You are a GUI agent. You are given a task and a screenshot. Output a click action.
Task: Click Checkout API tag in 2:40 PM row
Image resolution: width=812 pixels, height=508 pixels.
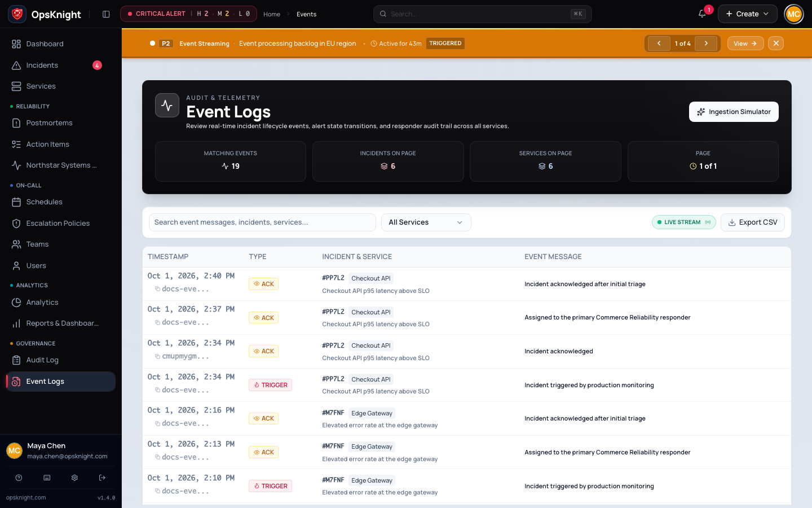371,278
